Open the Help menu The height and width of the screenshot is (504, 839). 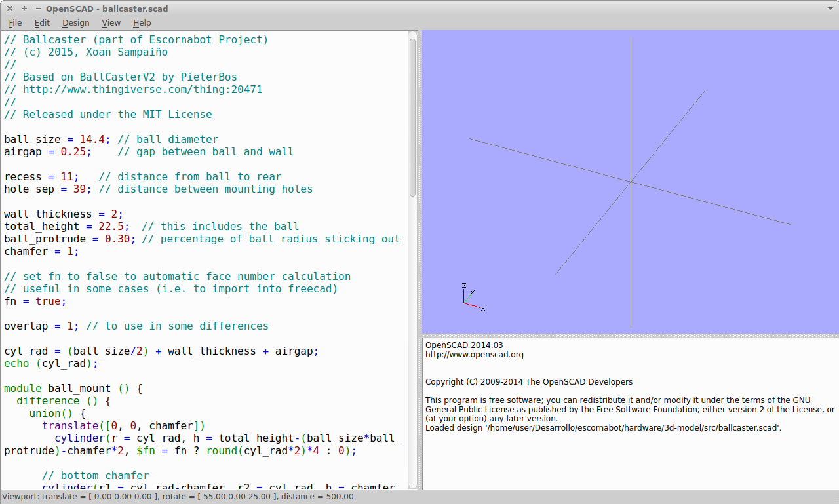[142, 23]
